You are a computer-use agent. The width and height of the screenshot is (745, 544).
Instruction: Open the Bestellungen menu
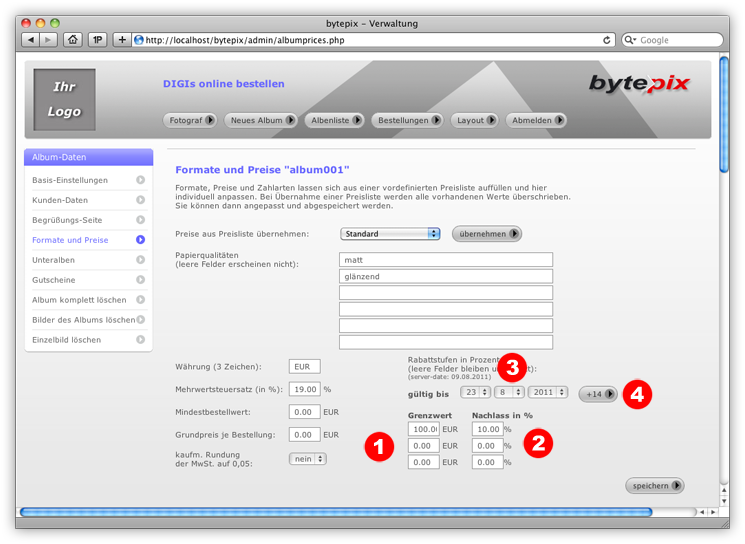point(407,120)
